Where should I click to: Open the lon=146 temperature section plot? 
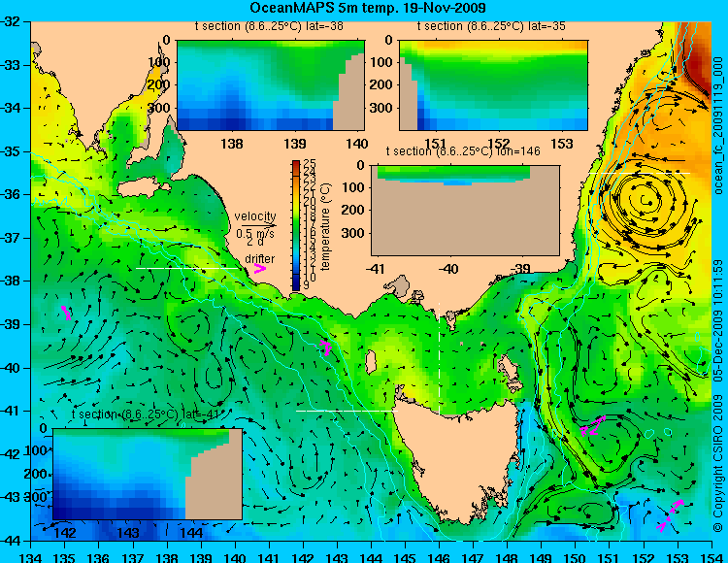pos(465,211)
